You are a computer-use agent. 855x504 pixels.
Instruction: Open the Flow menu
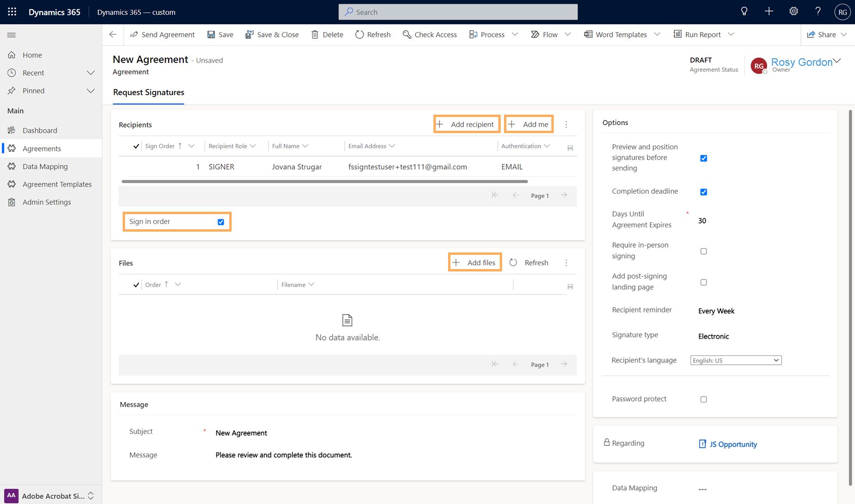click(x=550, y=35)
